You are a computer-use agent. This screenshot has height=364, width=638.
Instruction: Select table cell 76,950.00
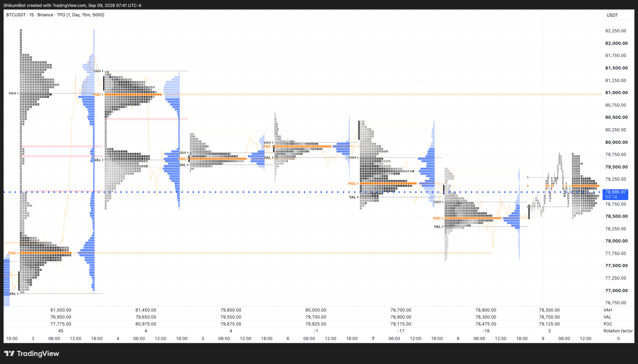(x=61, y=317)
